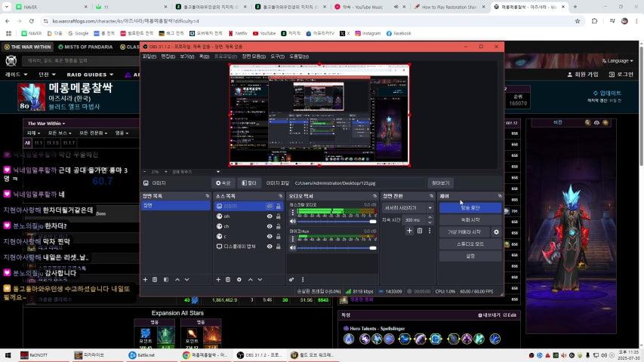644x362 pixels.
Task: Bookmark this page with star icon
Action: pos(578,21)
